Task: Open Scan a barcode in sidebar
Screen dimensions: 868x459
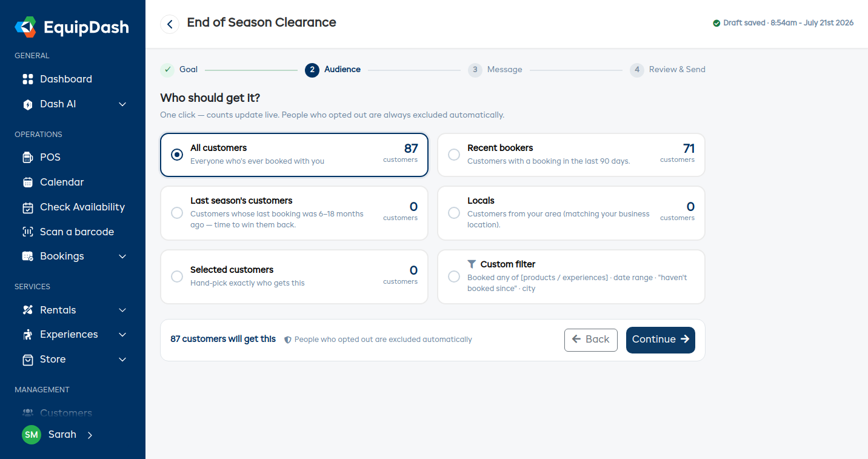Action: point(77,232)
